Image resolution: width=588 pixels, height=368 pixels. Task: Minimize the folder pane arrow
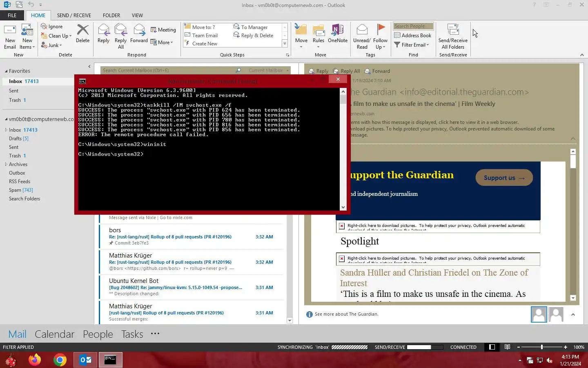[89, 67]
